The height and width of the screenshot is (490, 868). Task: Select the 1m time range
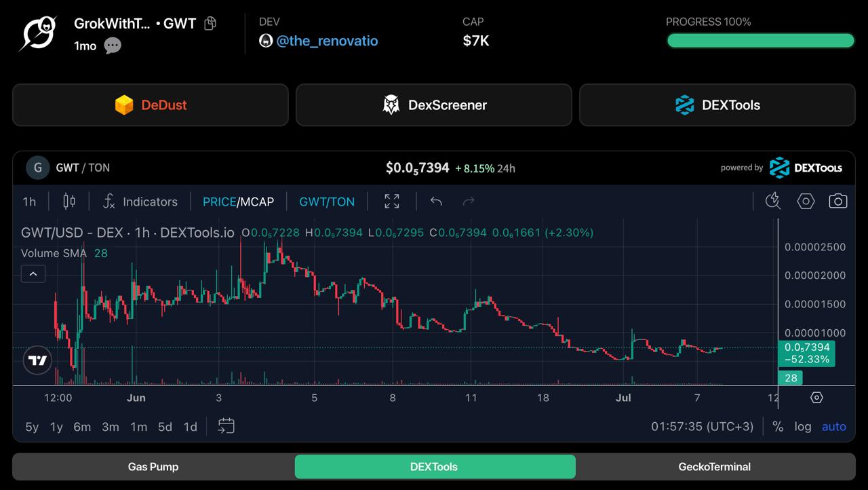(139, 427)
